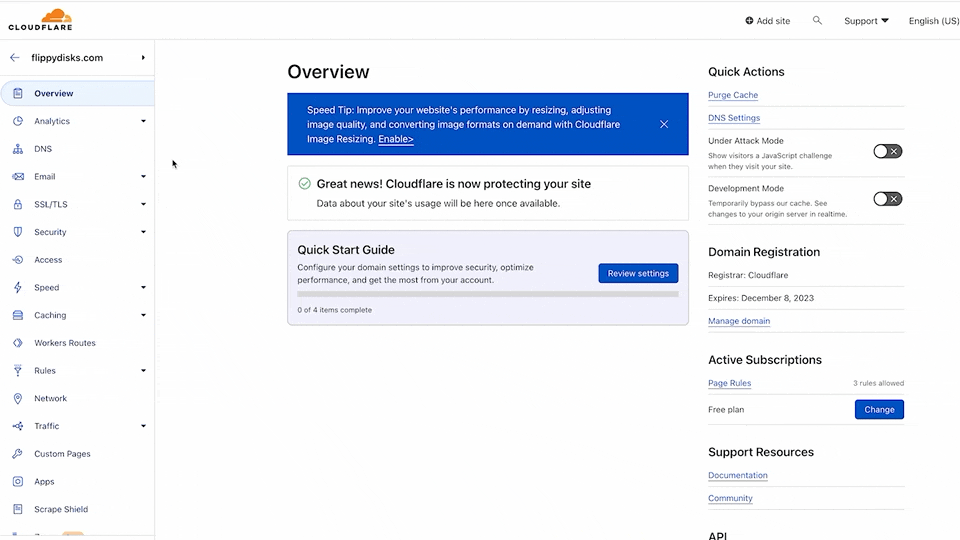
Task: Expand the Rules submenu arrow
Action: pyautogui.click(x=143, y=370)
